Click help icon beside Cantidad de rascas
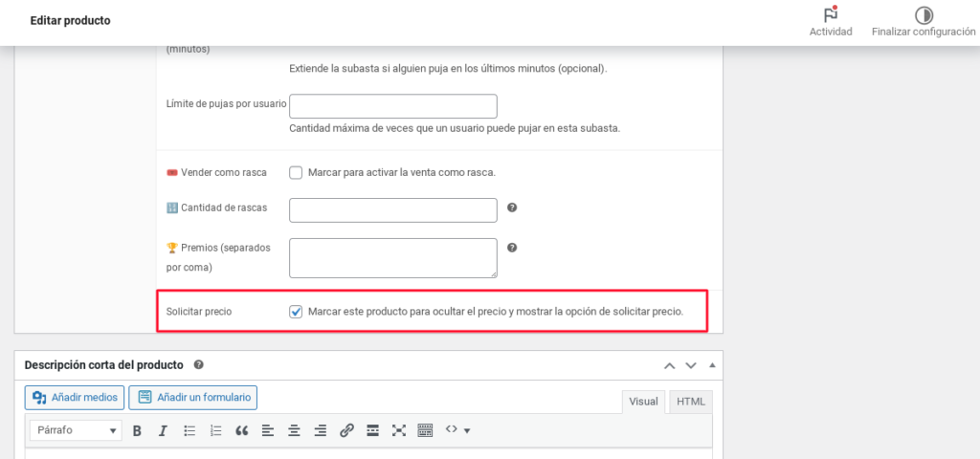Screen dimensions: 980x459 tap(512, 208)
